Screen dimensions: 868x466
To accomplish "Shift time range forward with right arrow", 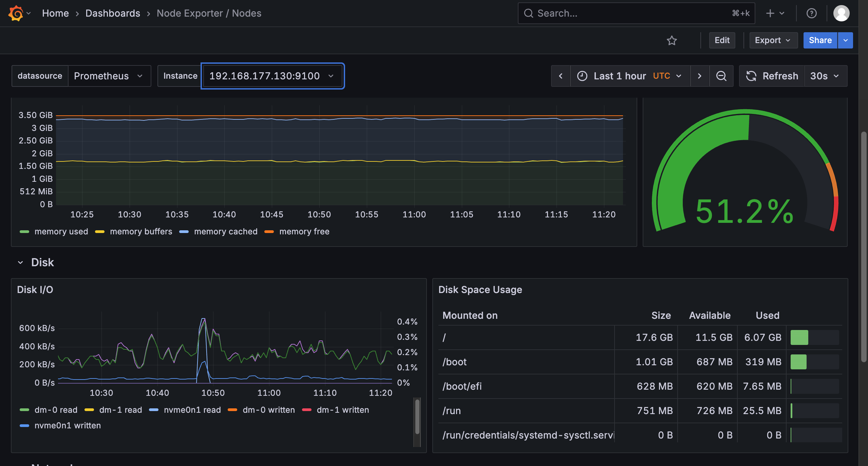I will [x=699, y=76].
